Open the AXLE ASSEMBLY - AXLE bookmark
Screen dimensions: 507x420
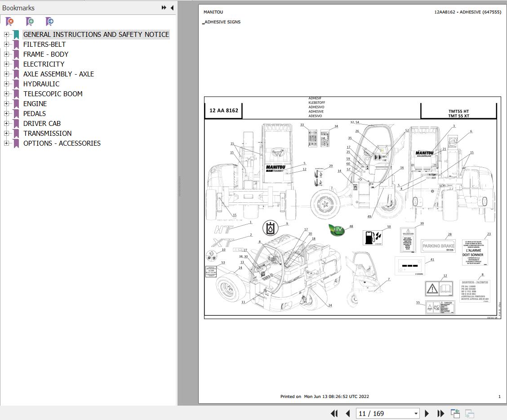(58, 74)
